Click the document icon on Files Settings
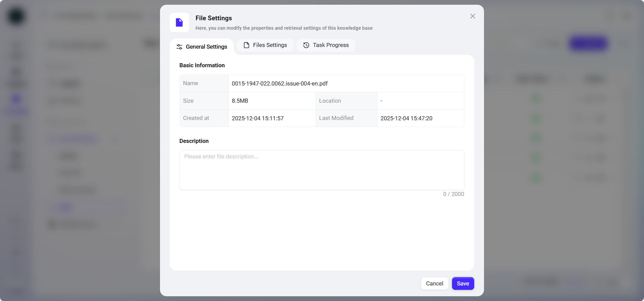Image resolution: width=644 pixels, height=301 pixels. [246, 45]
